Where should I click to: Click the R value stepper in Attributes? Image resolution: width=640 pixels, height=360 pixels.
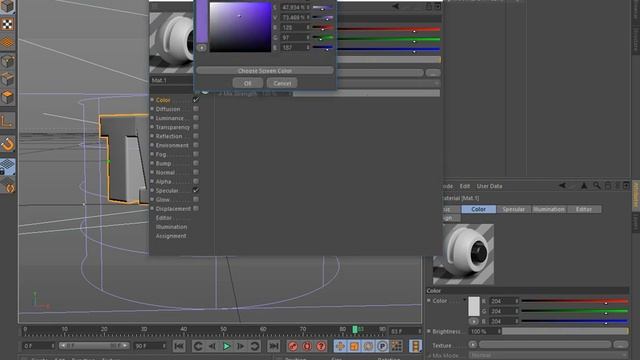coord(517,301)
